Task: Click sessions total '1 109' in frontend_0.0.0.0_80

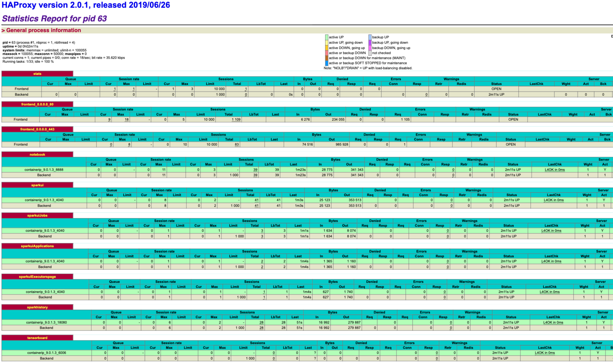Action: (236, 120)
